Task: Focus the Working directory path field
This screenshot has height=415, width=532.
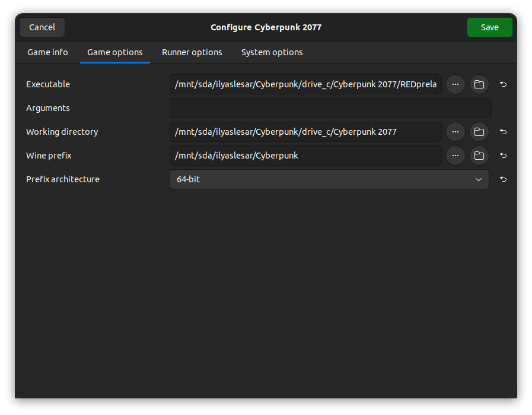Action: 305,132
